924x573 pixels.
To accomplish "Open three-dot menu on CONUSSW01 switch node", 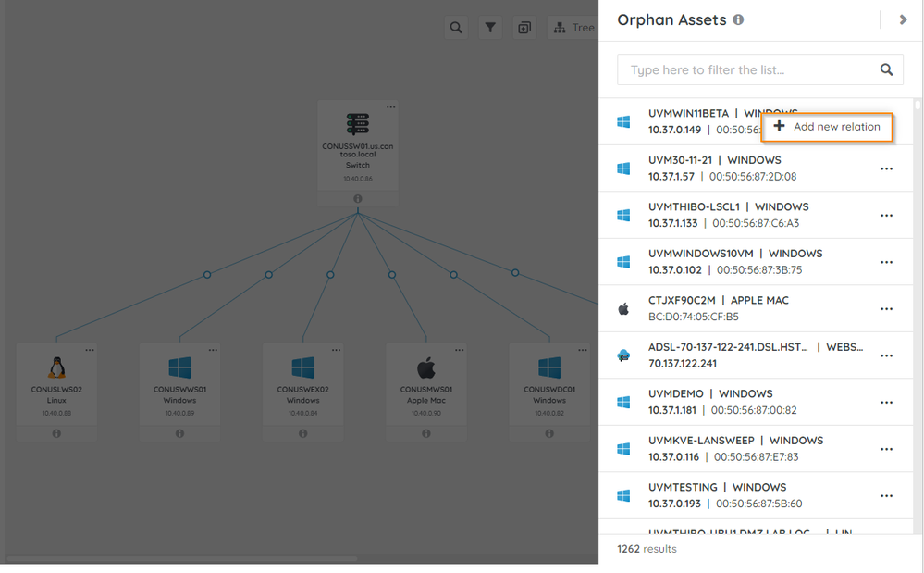I will (391, 107).
